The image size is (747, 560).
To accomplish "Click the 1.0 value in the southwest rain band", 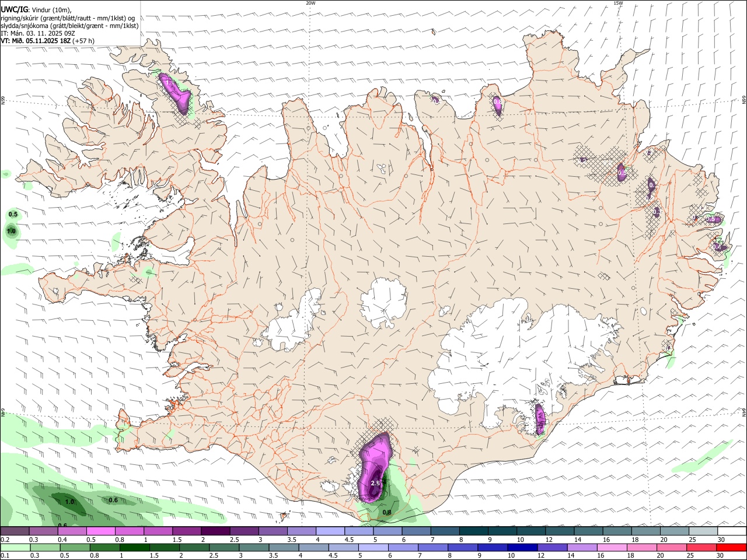I will tap(69, 502).
